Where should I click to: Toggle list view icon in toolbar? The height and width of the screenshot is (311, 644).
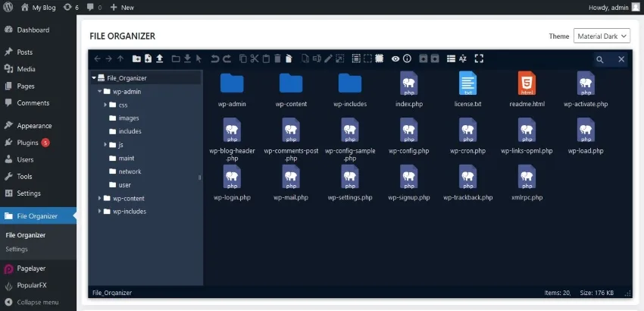click(x=451, y=59)
